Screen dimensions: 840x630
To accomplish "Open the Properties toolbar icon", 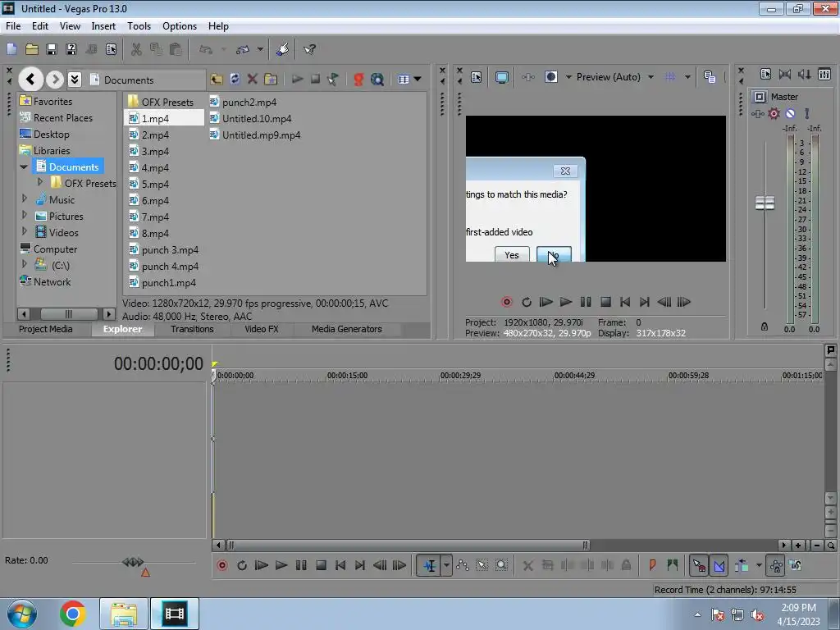I will coord(111,49).
